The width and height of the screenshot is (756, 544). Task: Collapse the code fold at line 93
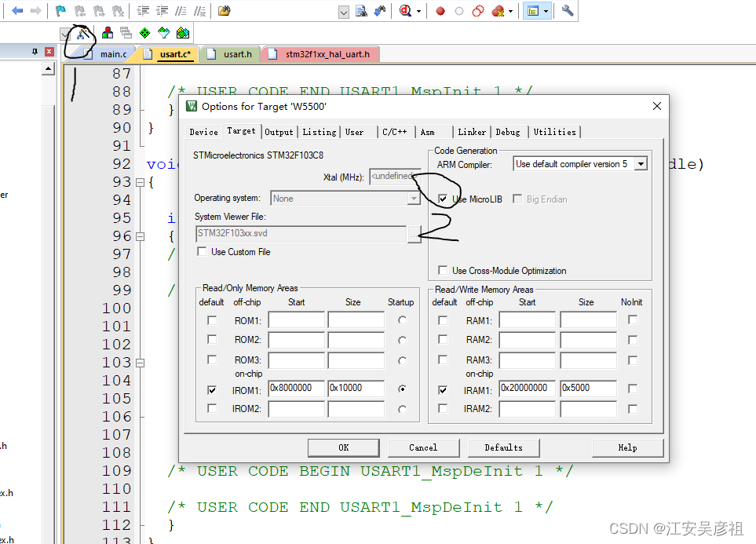point(140,182)
